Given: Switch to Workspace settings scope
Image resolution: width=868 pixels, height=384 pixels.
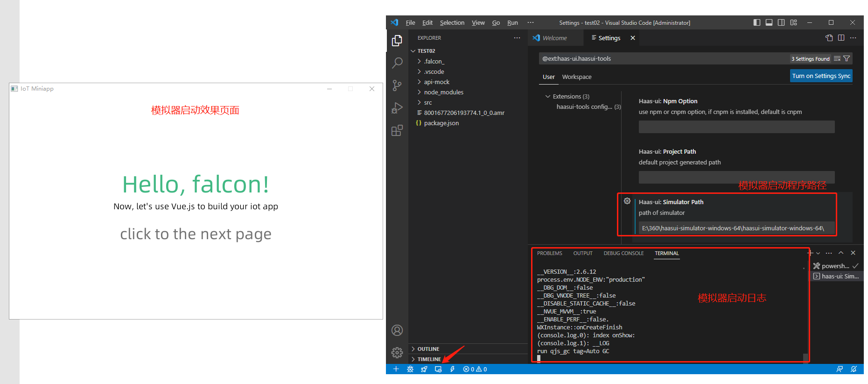Looking at the screenshot, I should 577,77.
